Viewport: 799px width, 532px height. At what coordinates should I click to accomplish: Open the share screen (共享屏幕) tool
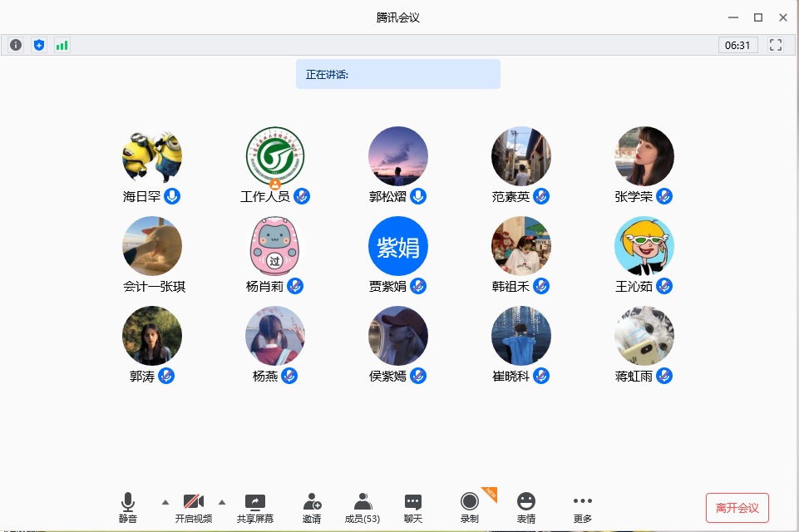pyautogui.click(x=254, y=507)
